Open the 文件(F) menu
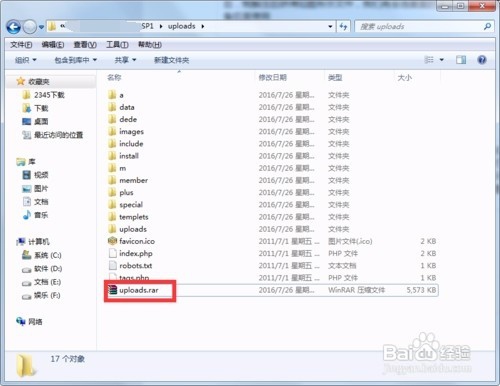The height and width of the screenshot is (386, 500). pos(21,45)
